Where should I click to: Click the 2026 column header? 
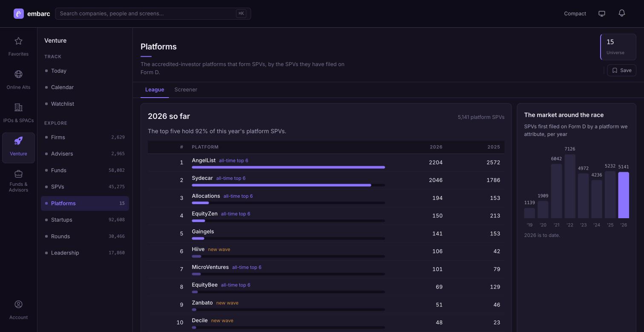(436, 147)
